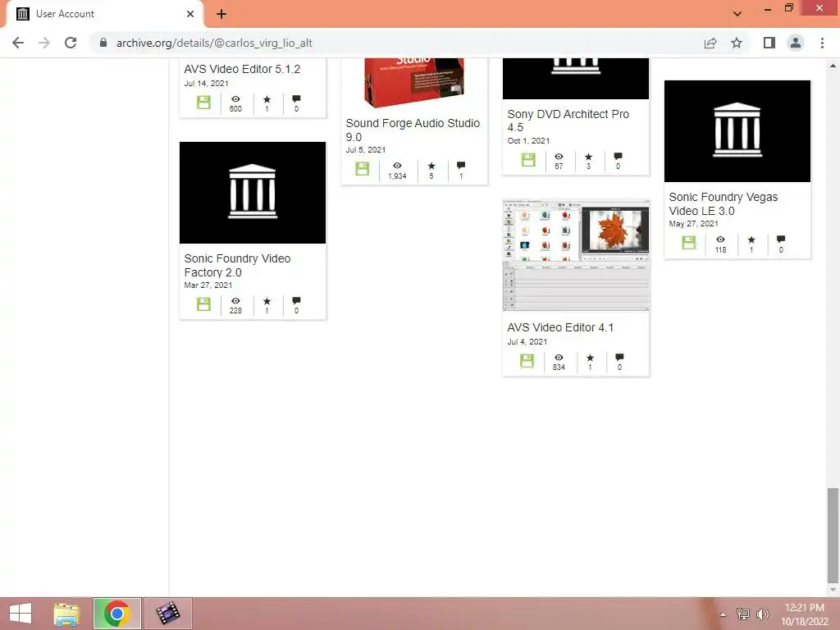Click views eye icon showing 1,934

397,166
